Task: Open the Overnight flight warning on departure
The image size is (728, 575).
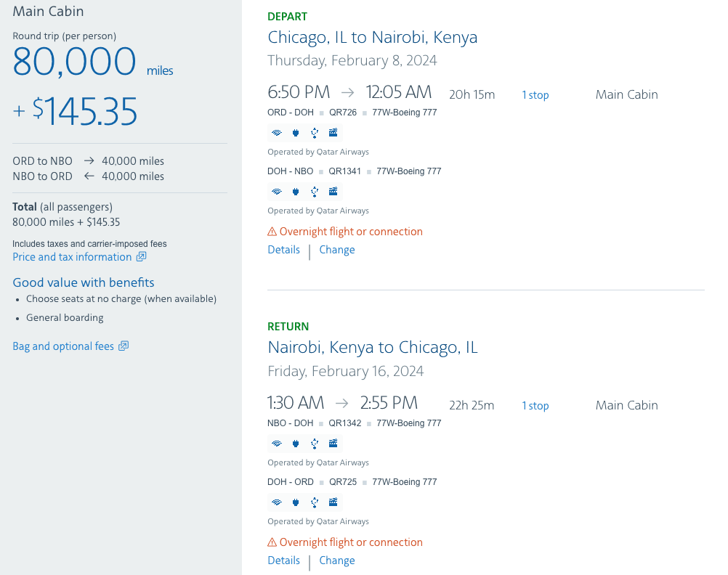Action: pyautogui.click(x=344, y=231)
